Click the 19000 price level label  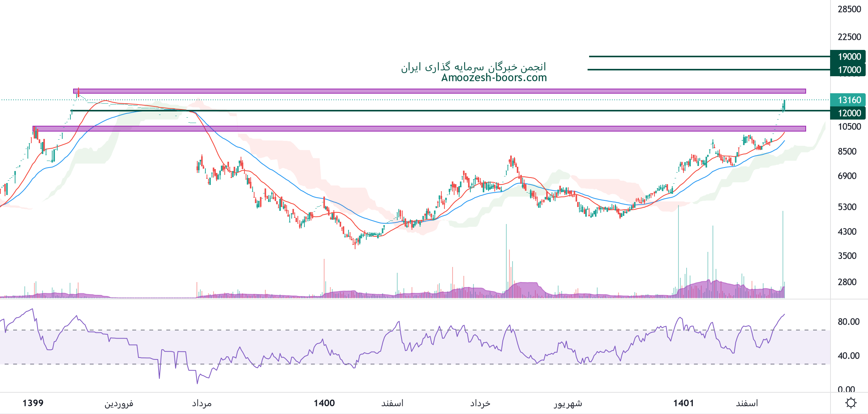point(849,57)
